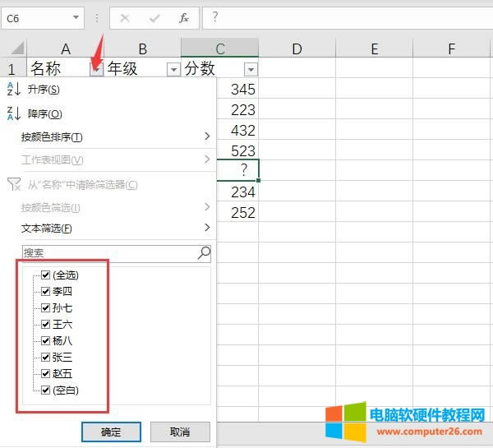The height and width of the screenshot is (448, 493).
Task: Open 按颜色排序(T) submenu
Action: 108,136
